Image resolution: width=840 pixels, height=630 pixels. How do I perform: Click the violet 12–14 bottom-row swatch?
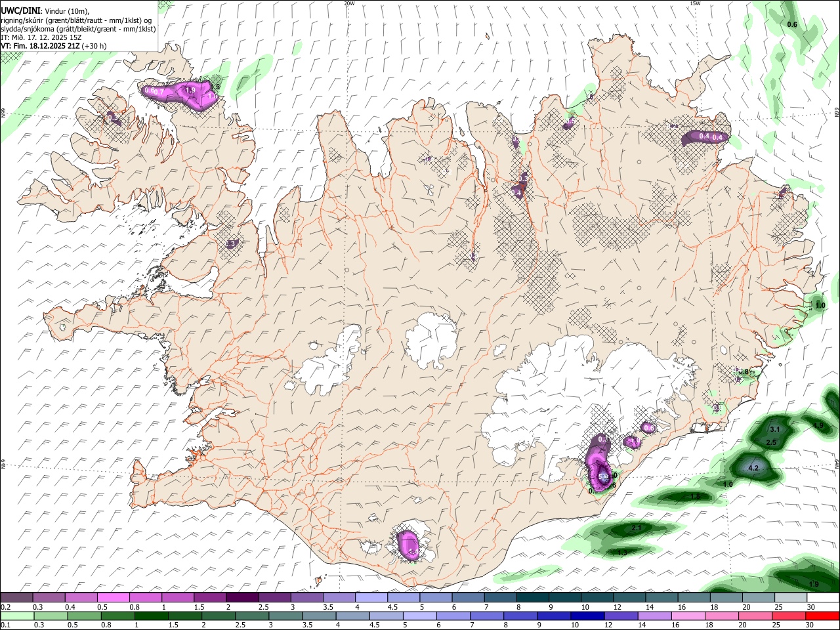coord(621,616)
